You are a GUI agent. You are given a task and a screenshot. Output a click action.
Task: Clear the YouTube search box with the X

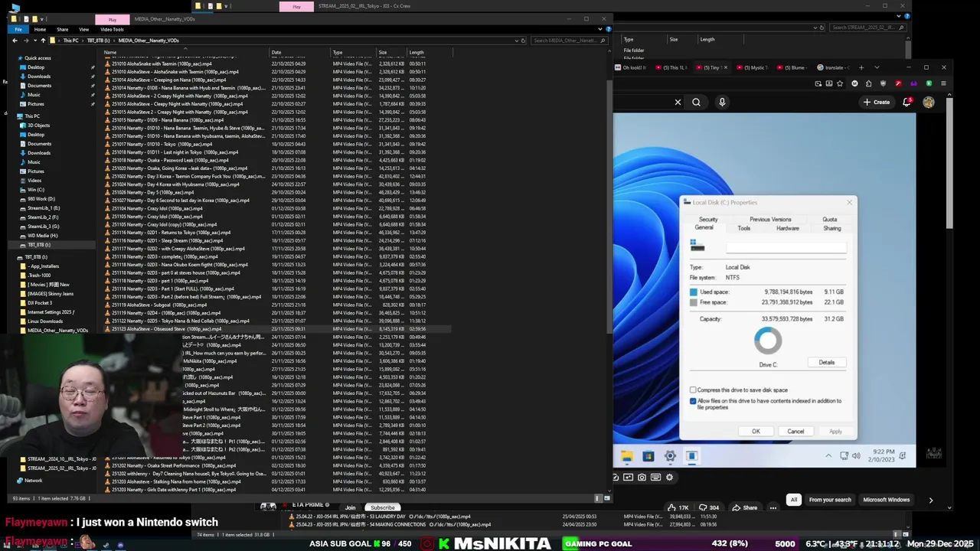pyautogui.click(x=678, y=102)
